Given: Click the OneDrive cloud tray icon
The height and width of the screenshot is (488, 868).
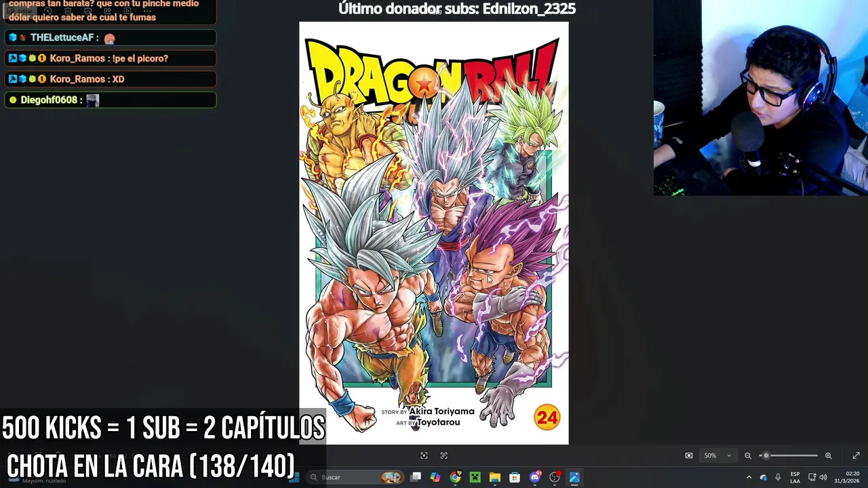Looking at the screenshot, I should pos(764,477).
